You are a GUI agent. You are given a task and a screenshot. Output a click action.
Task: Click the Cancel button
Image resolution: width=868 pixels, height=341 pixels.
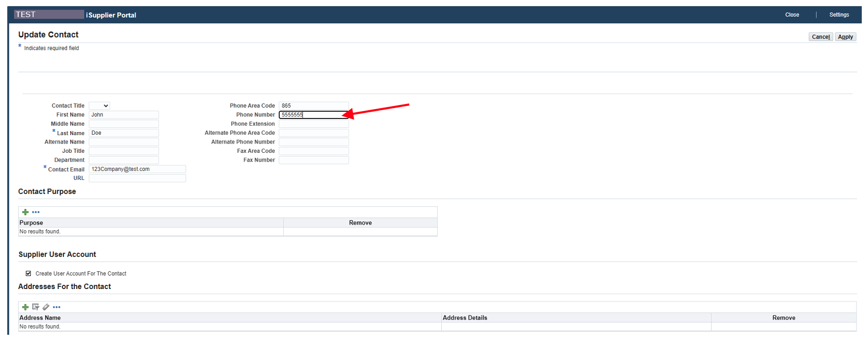coord(821,37)
